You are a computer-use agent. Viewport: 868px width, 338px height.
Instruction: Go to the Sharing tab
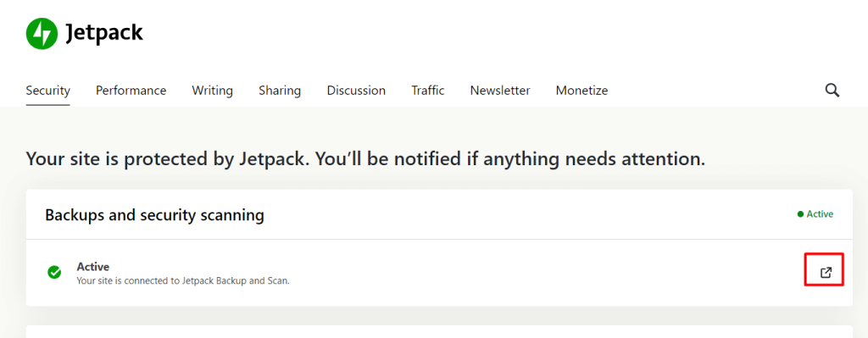(280, 90)
